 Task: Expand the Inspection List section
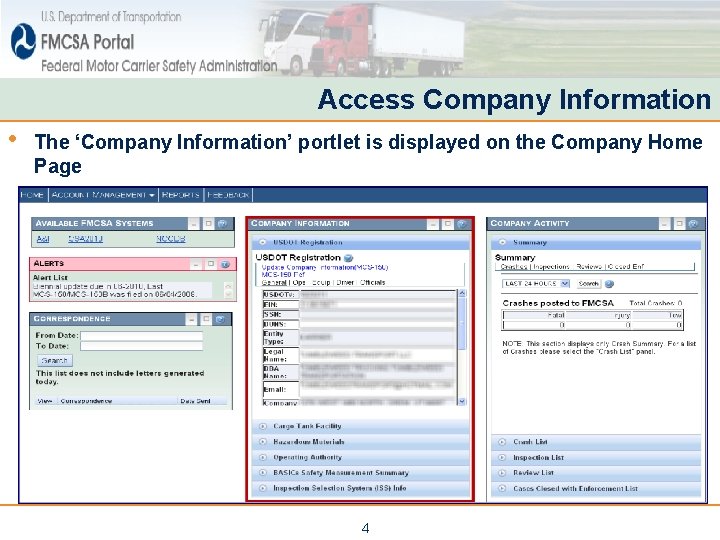click(502, 457)
